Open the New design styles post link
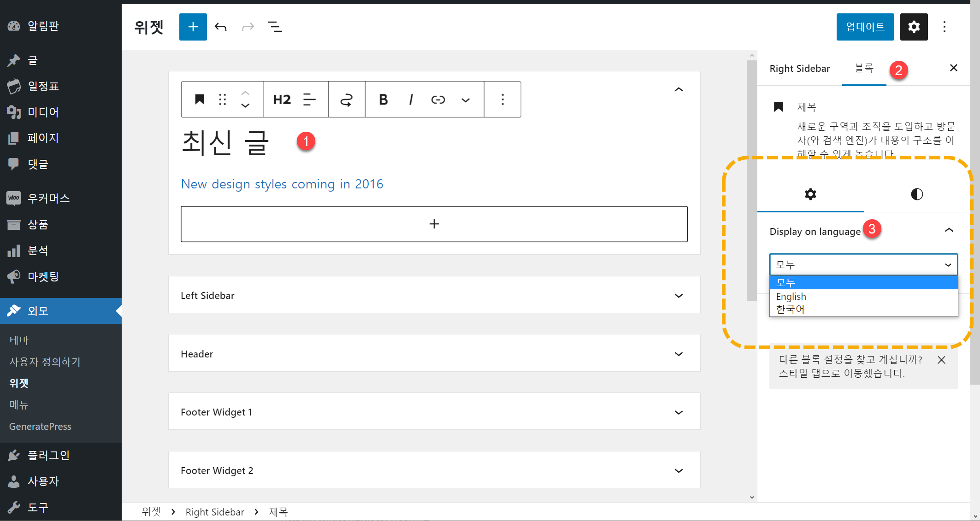This screenshot has height=521, width=980. click(x=282, y=184)
